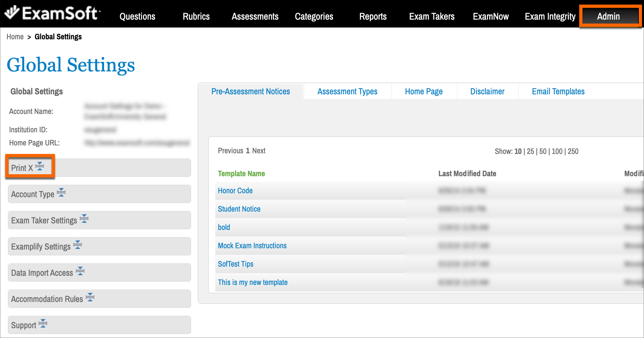
Task: Click the Home Page URL label
Action: pyautogui.click(x=34, y=143)
